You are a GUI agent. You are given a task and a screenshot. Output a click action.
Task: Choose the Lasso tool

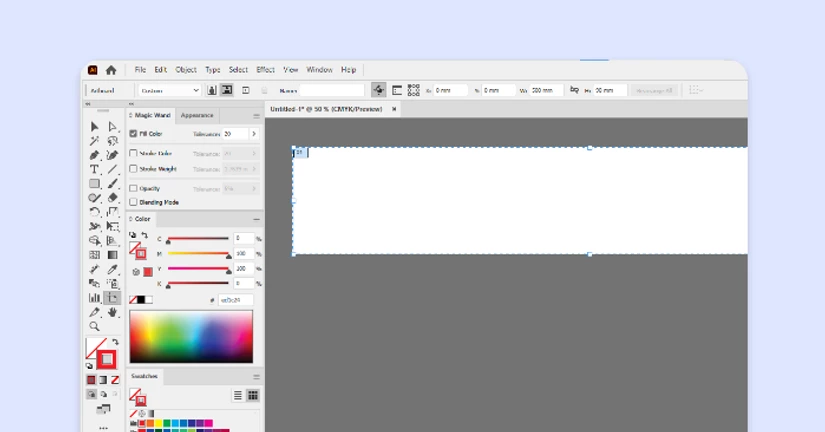(x=112, y=141)
